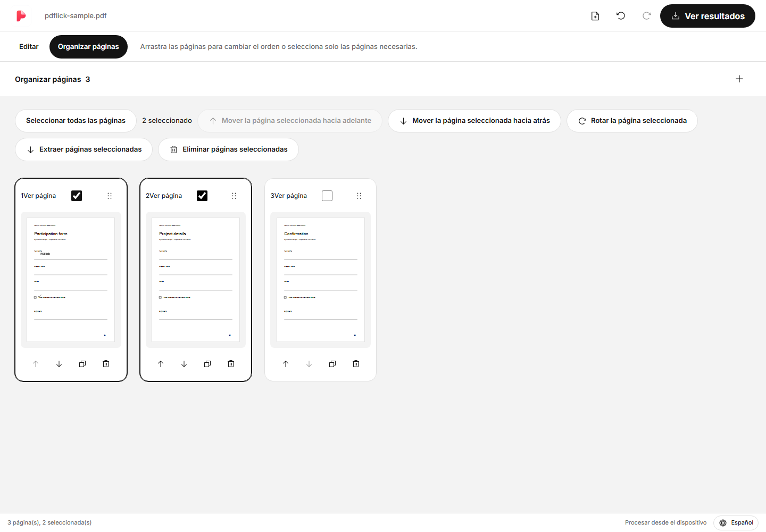Screen dimensions: 766x532
Task: Click the Organizar páginas 3 heading
Action: 53,79
